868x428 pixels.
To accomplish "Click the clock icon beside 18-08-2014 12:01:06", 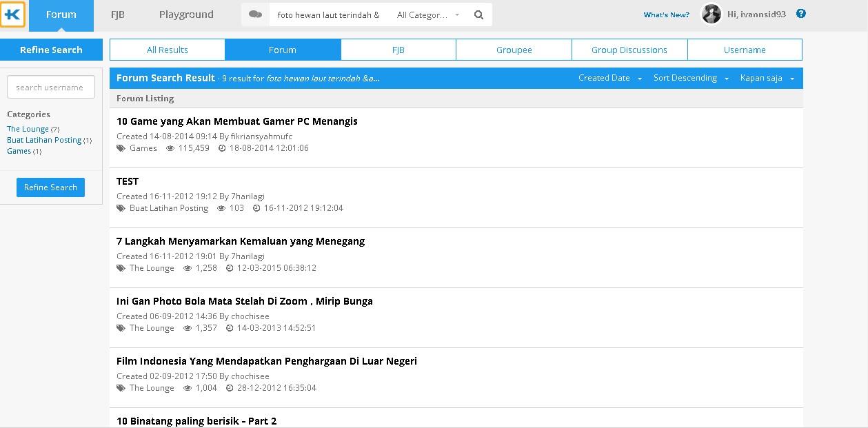I will 222,148.
